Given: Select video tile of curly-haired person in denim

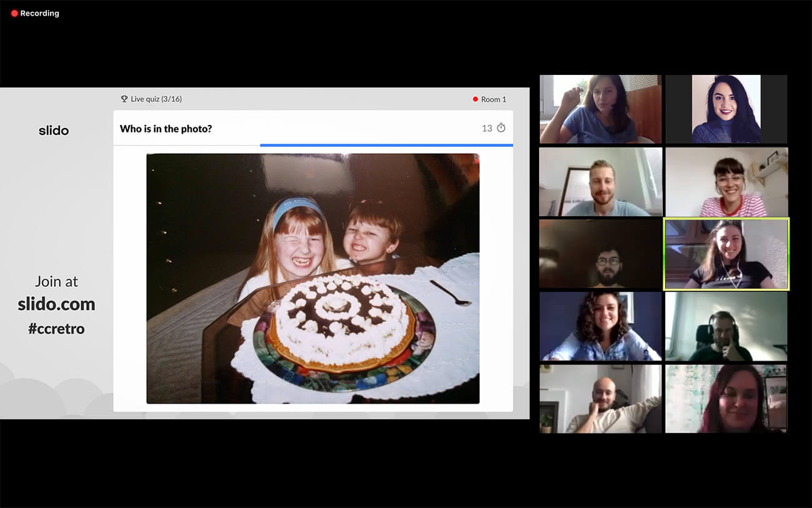Looking at the screenshot, I should [x=600, y=326].
